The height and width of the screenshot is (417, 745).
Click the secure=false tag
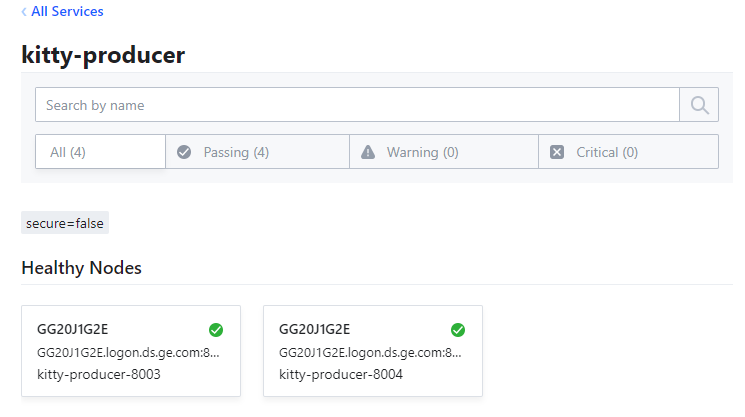tap(65, 223)
